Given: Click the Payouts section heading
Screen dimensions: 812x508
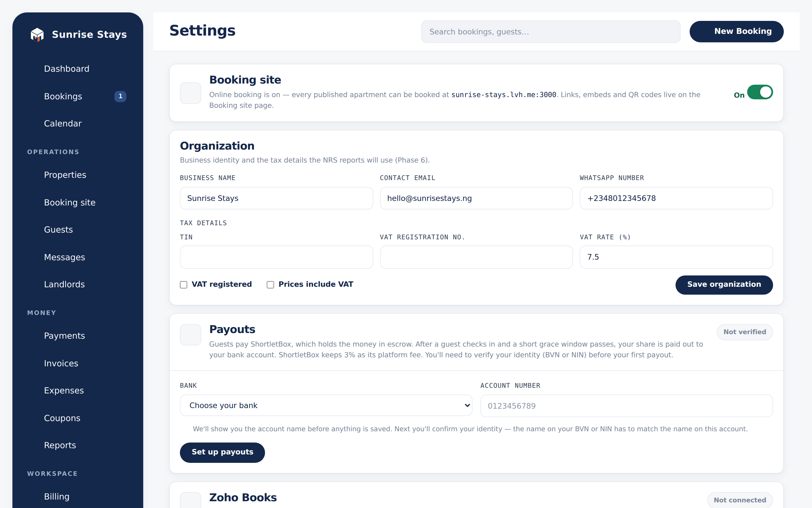Looking at the screenshot, I should click(x=232, y=330).
